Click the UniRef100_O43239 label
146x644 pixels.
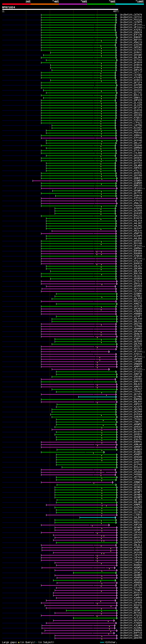[x=131, y=306]
